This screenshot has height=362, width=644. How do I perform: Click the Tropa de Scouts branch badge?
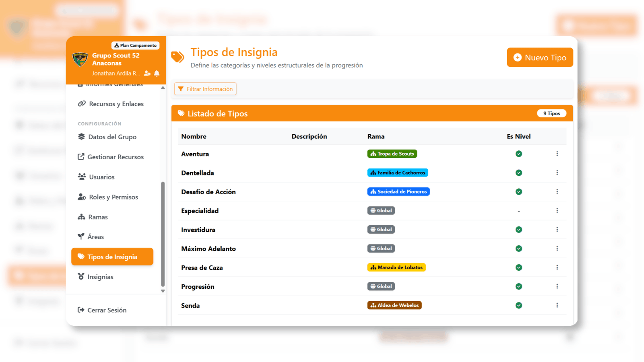coord(392,154)
